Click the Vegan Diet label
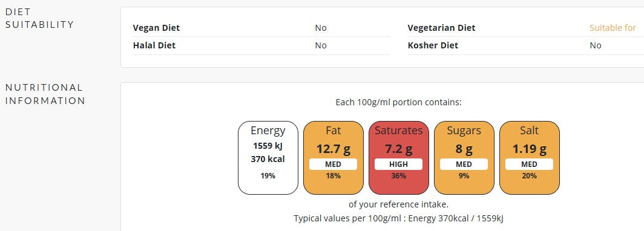Screen dimensions: 644x231 click(x=156, y=28)
